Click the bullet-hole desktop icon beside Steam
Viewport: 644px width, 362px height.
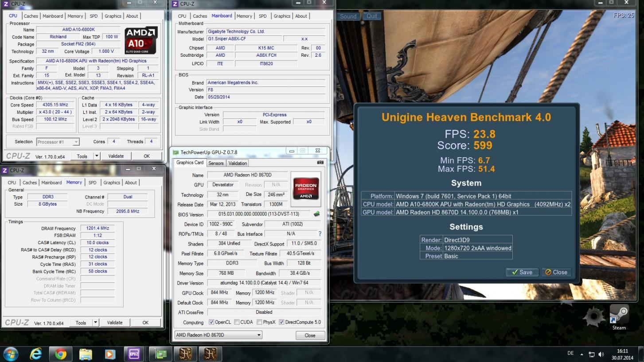point(594,316)
